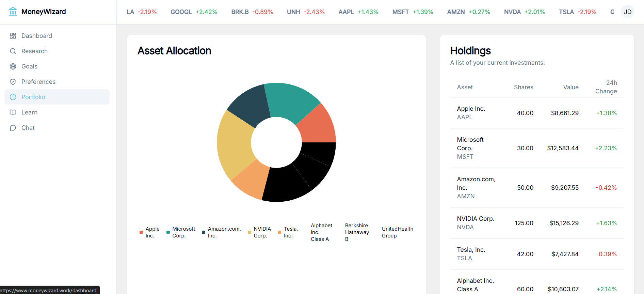Click the AMZN ticker in top bar
Viewport: 644px width, 294px height.
468,12
